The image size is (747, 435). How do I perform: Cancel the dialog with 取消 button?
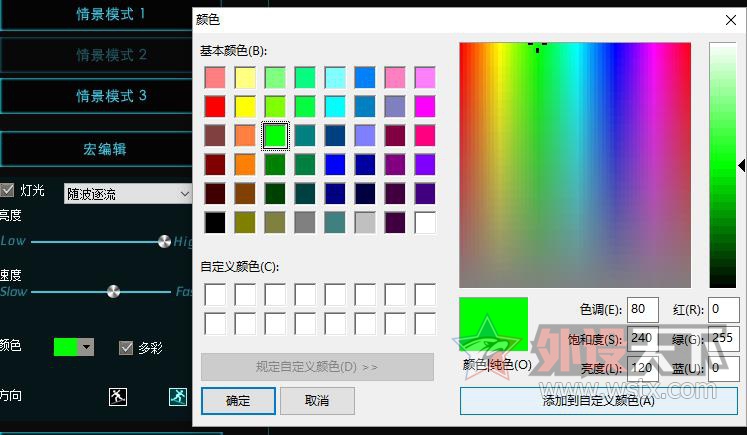(x=317, y=401)
